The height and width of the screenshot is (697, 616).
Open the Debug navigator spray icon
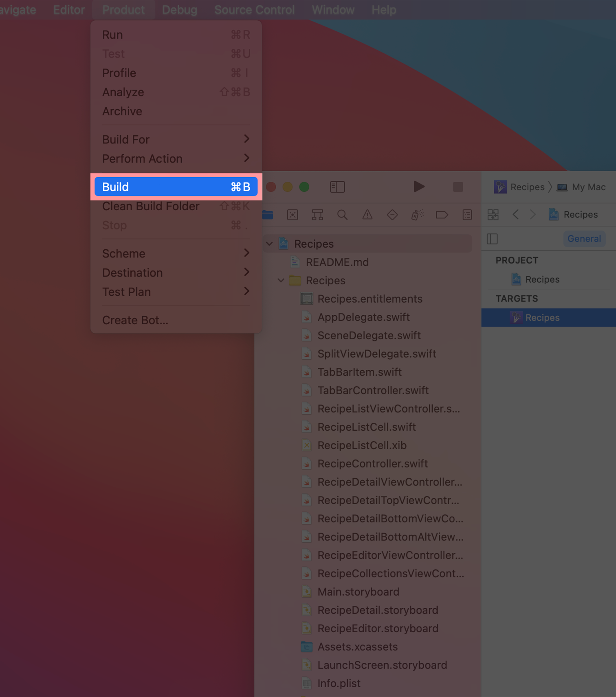(417, 215)
